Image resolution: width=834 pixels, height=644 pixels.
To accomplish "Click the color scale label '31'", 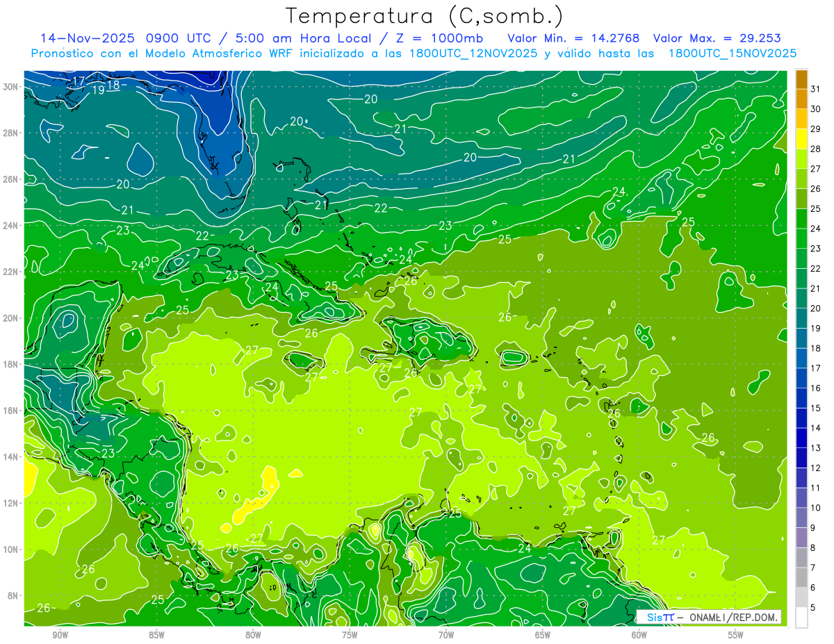I will coord(816,89).
